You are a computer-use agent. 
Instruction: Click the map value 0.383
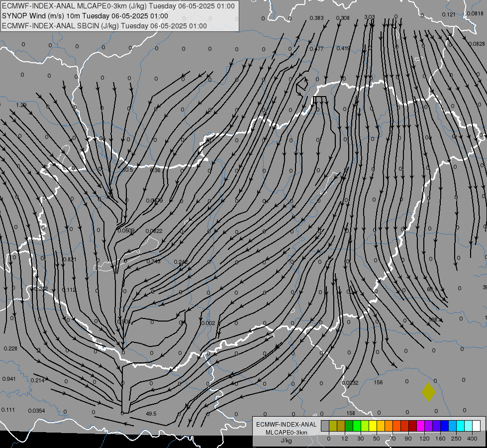pyautogui.click(x=317, y=18)
